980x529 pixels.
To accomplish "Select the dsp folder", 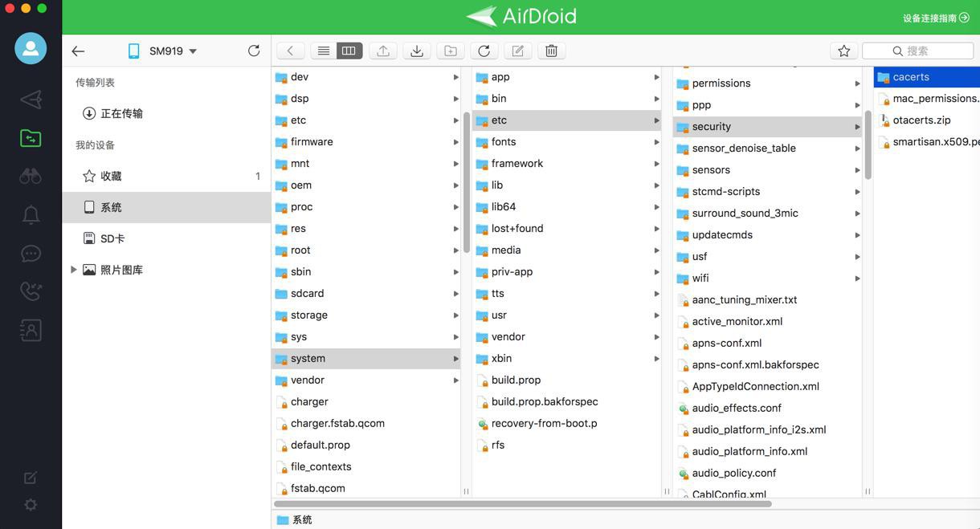I will click(366, 99).
